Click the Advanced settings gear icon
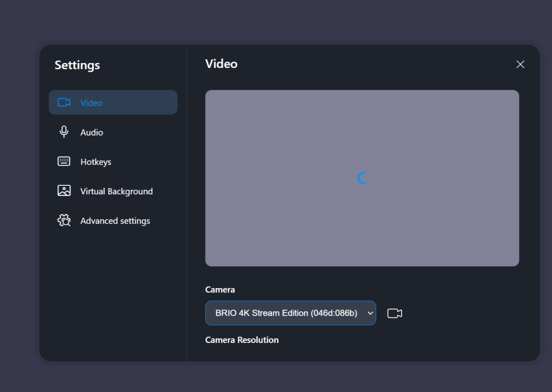The image size is (552, 392). click(x=64, y=220)
